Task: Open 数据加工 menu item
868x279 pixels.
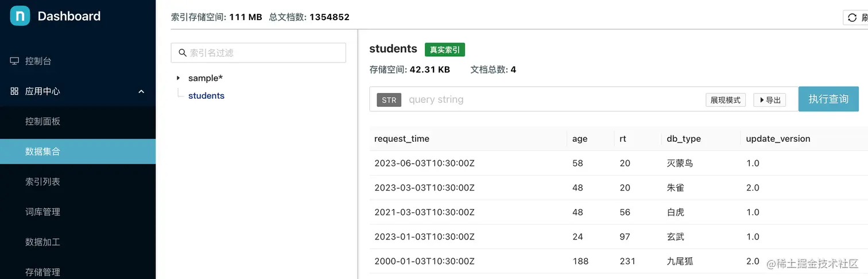Action: point(43,242)
